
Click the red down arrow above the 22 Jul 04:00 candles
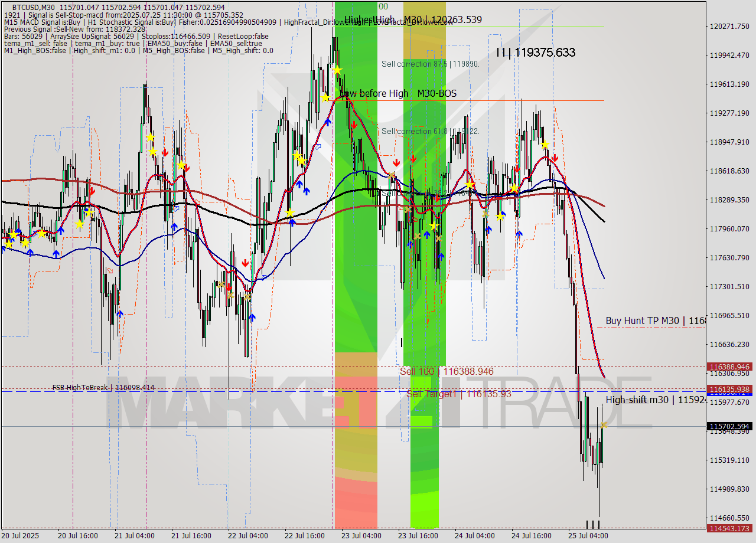coord(245,263)
